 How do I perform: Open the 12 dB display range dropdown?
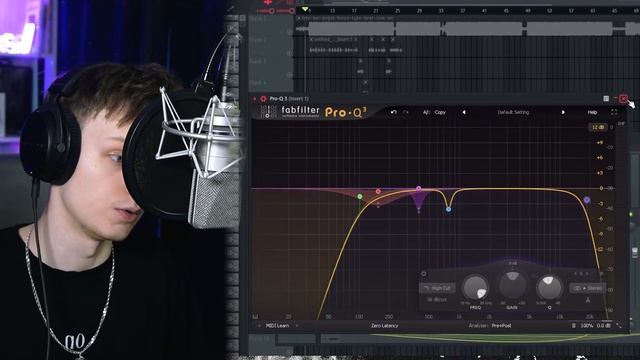pos(598,127)
